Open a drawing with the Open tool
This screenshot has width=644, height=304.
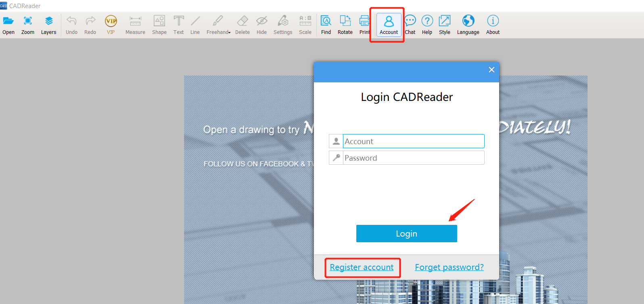[8, 25]
